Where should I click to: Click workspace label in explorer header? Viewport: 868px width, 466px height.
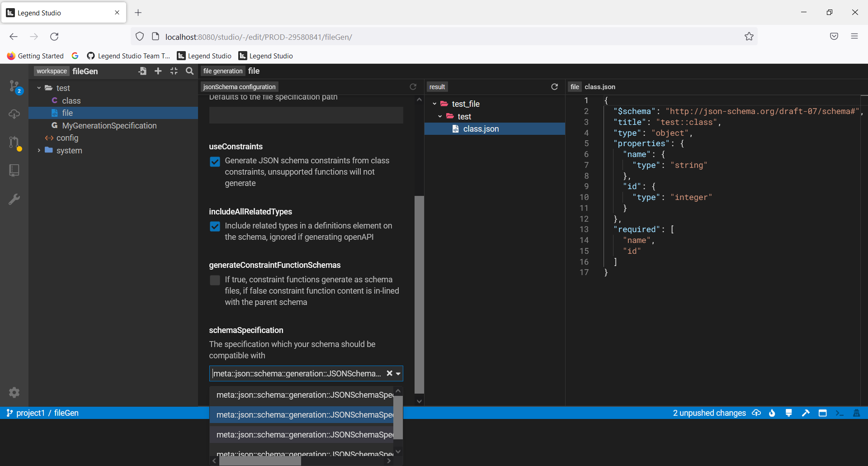click(x=52, y=71)
